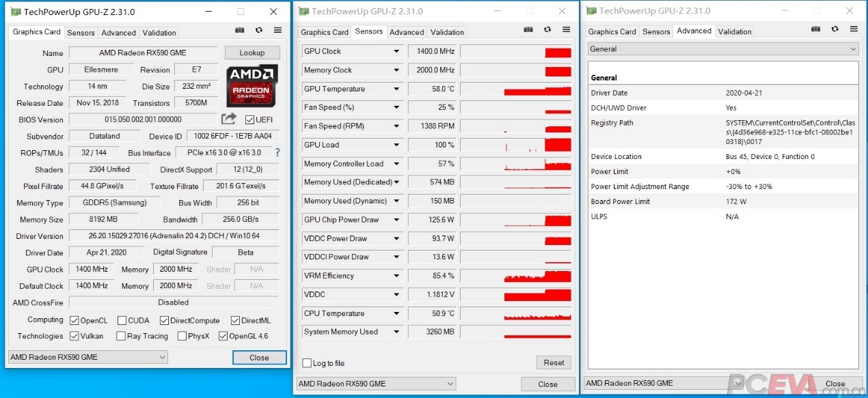The image size is (868, 398).
Task: Reset the sensor readings with Reset button
Action: tap(554, 362)
